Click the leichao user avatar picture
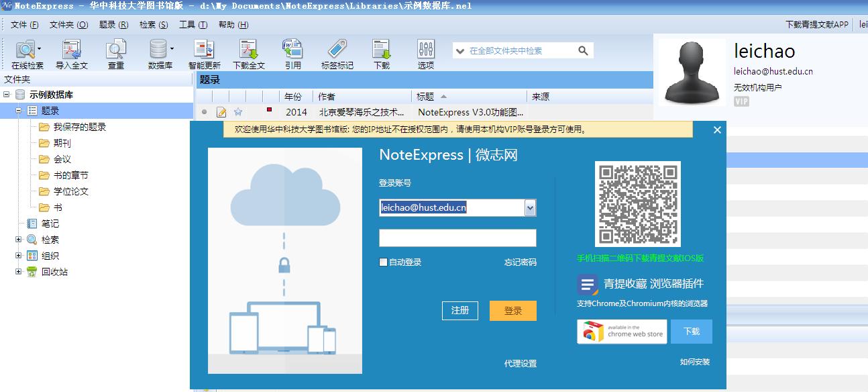 tap(692, 72)
